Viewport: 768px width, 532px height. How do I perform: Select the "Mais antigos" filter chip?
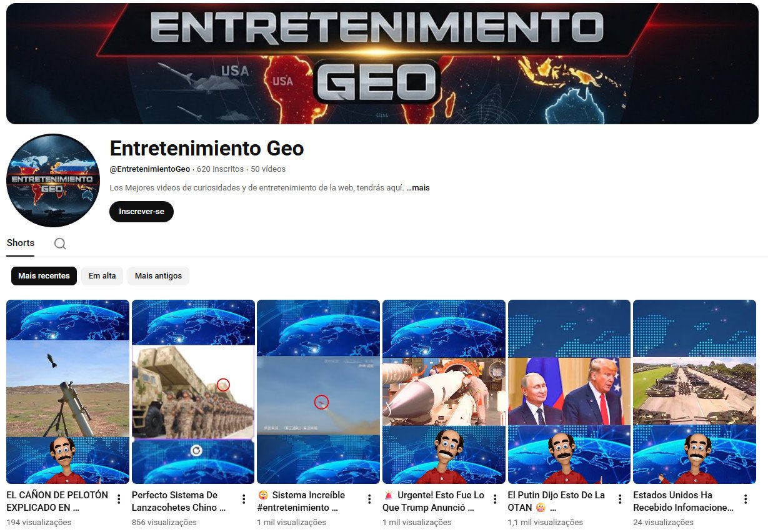click(x=158, y=275)
